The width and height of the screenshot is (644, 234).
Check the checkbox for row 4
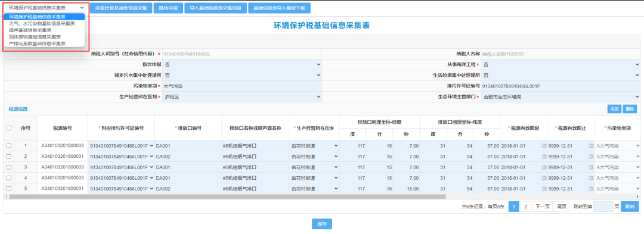click(9, 178)
